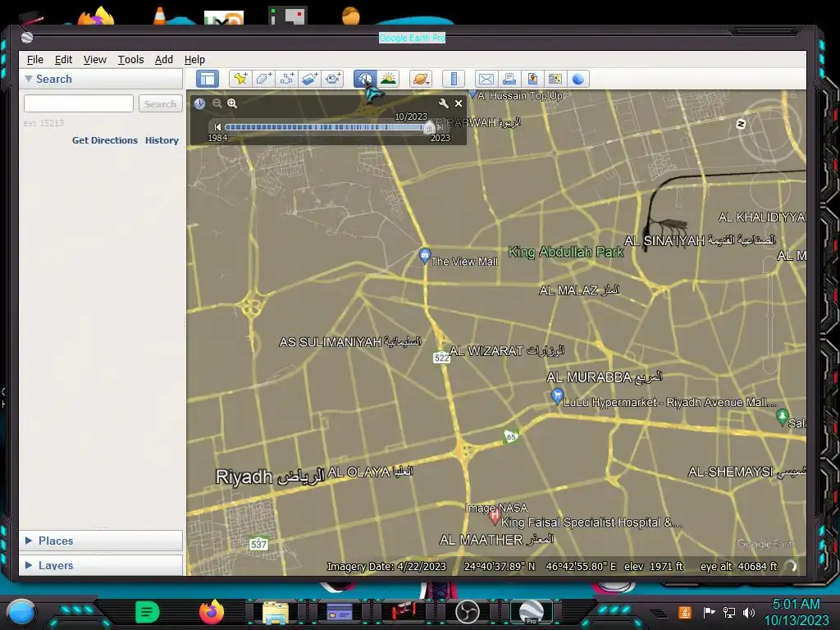Click the Add Image Overlay tool
The height and width of the screenshot is (630, 840).
[x=309, y=80]
